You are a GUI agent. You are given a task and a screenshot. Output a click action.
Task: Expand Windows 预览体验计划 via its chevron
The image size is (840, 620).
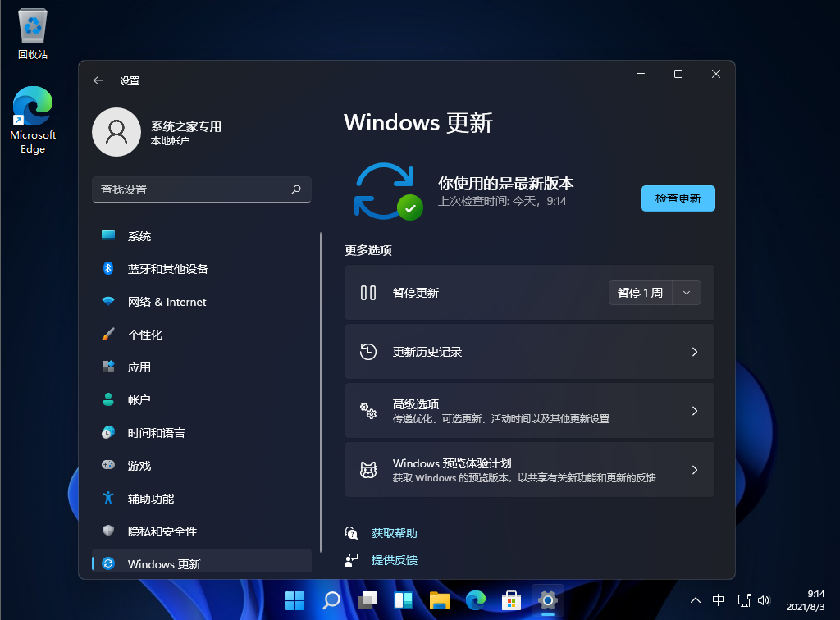[x=694, y=470]
